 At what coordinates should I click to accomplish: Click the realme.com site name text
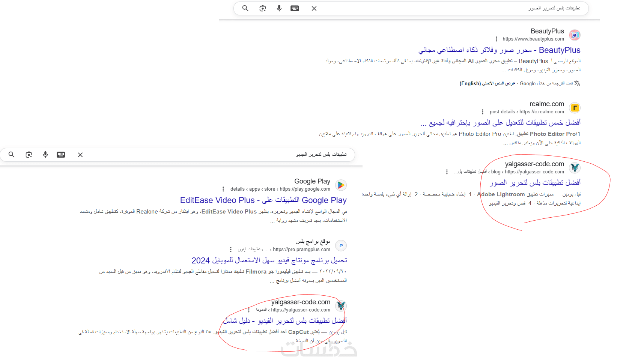(x=547, y=104)
